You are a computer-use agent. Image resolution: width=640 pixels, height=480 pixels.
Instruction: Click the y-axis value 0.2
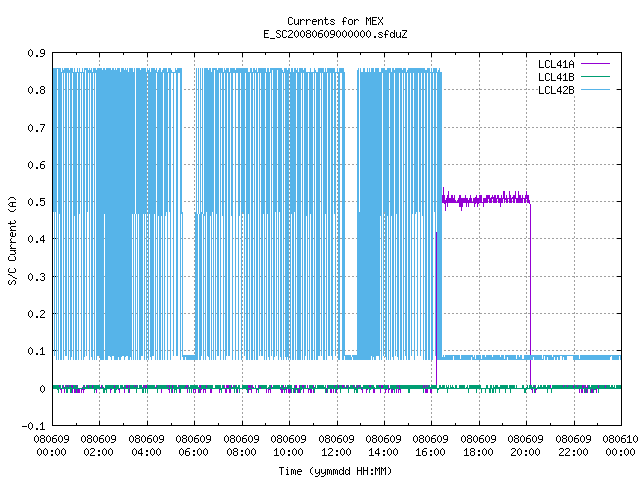click(x=37, y=314)
